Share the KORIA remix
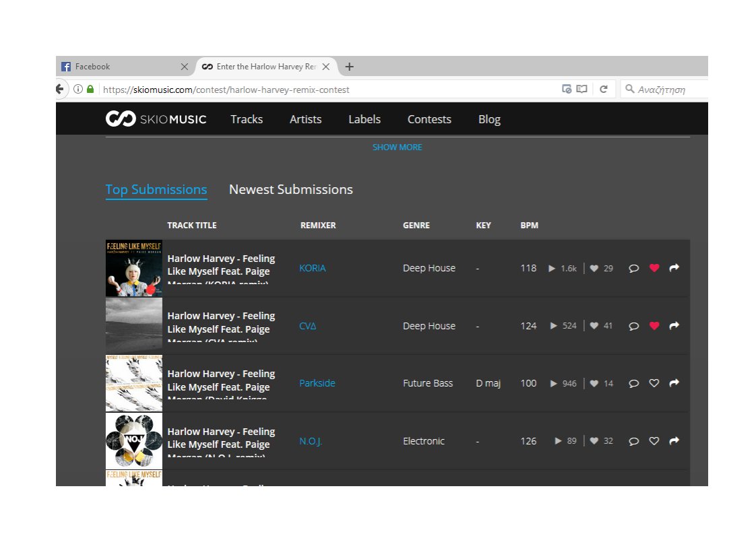This screenshot has height=534, width=756. tap(674, 267)
